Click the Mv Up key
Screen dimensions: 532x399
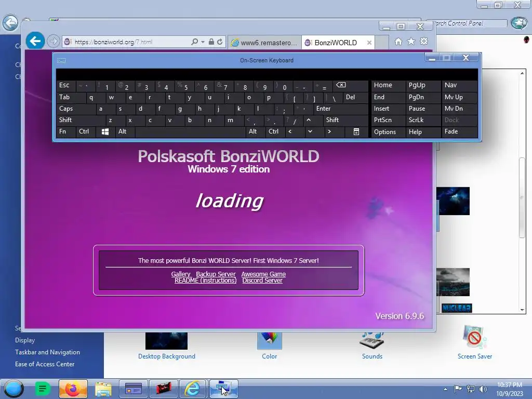(x=459, y=97)
